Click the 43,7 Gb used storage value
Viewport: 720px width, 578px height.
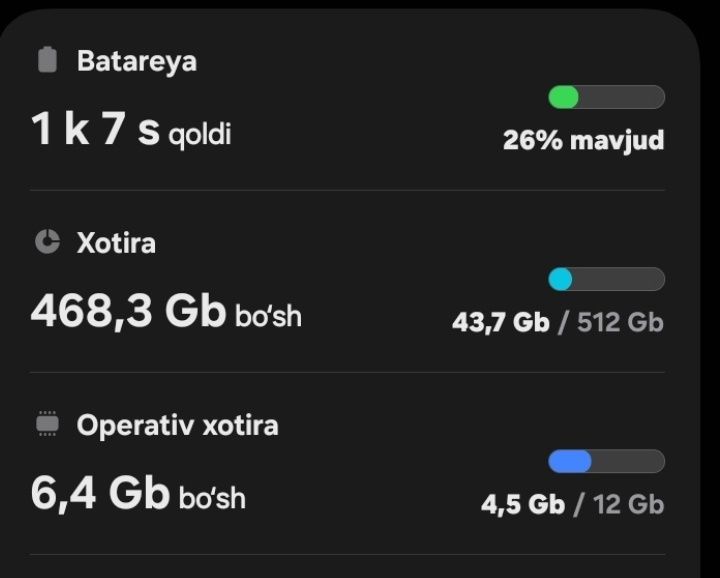pos(500,322)
